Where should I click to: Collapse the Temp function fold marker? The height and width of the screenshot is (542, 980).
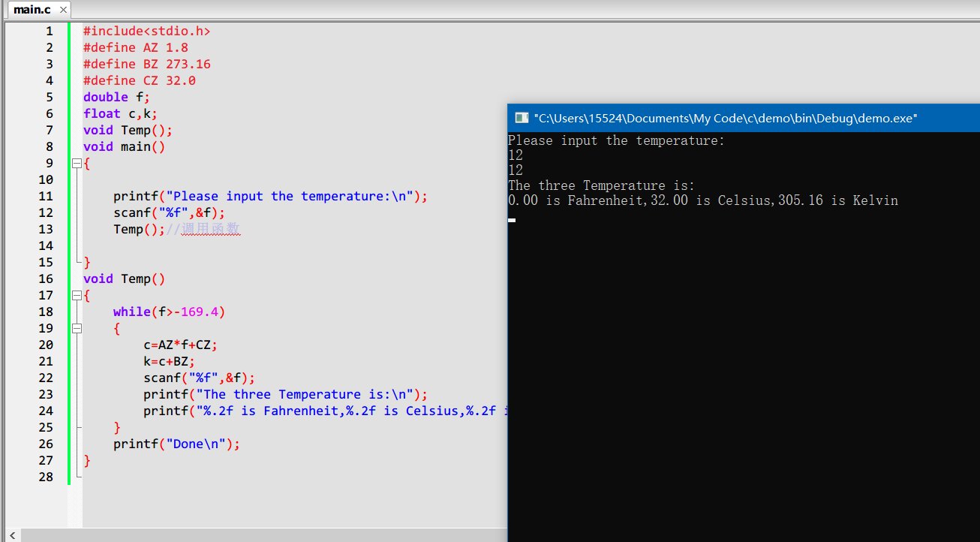(75, 295)
